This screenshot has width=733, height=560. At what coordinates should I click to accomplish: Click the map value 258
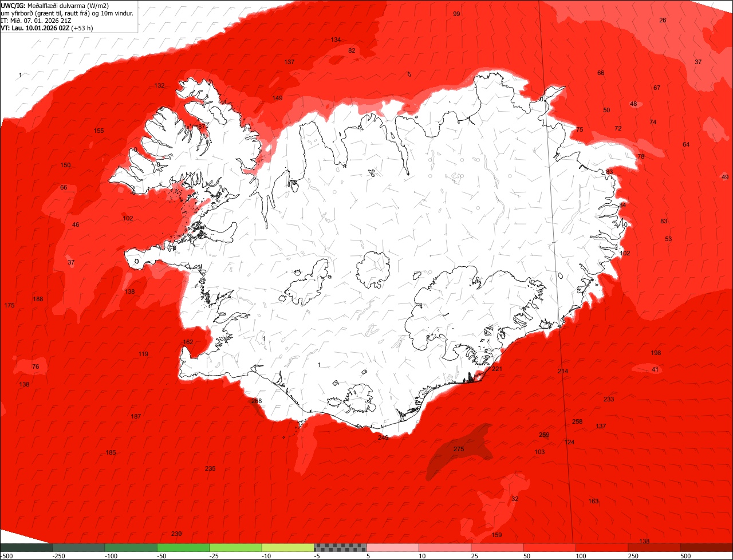[577, 421]
